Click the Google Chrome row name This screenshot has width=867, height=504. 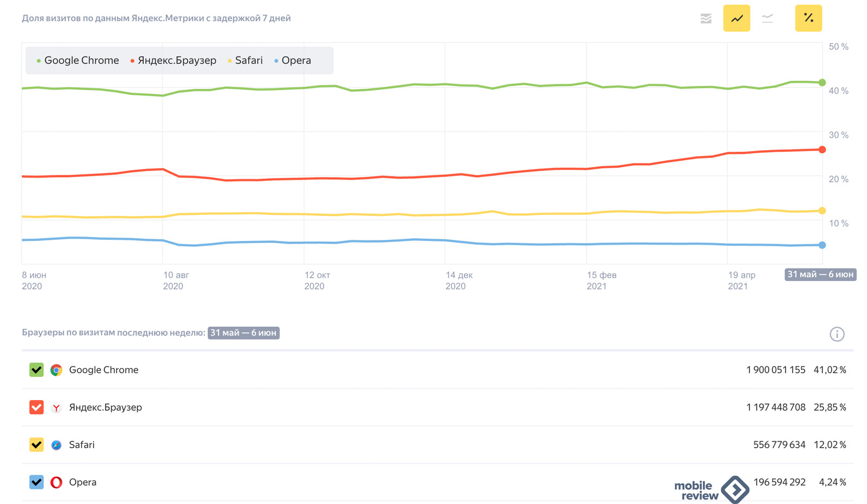tap(103, 370)
